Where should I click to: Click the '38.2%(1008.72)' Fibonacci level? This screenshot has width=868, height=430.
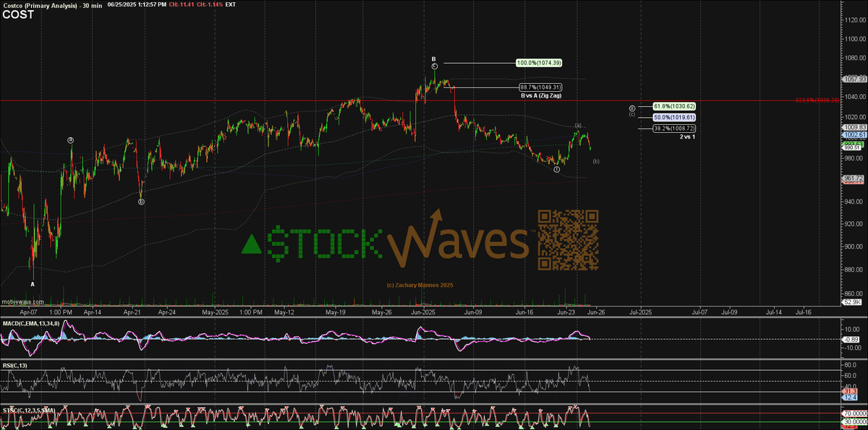673,128
